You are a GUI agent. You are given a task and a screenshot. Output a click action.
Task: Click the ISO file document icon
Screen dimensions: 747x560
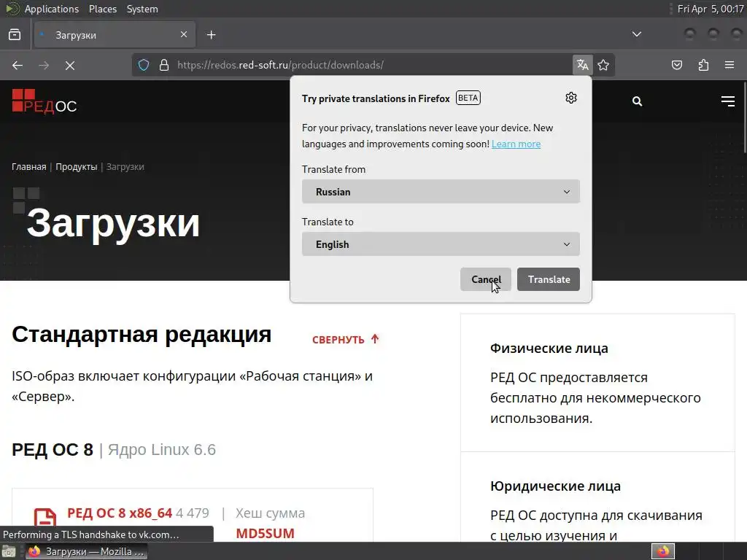pos(45,519)
